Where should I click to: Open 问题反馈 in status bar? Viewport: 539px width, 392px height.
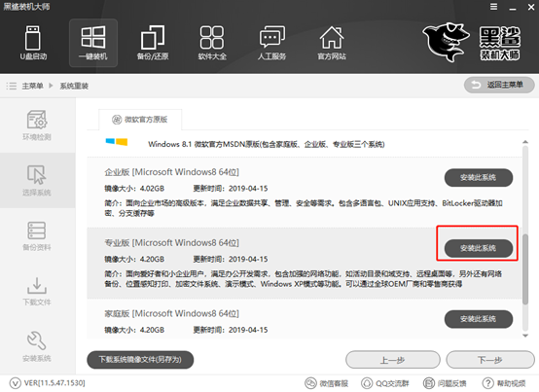pyautogui.click(x=445, y=383)
